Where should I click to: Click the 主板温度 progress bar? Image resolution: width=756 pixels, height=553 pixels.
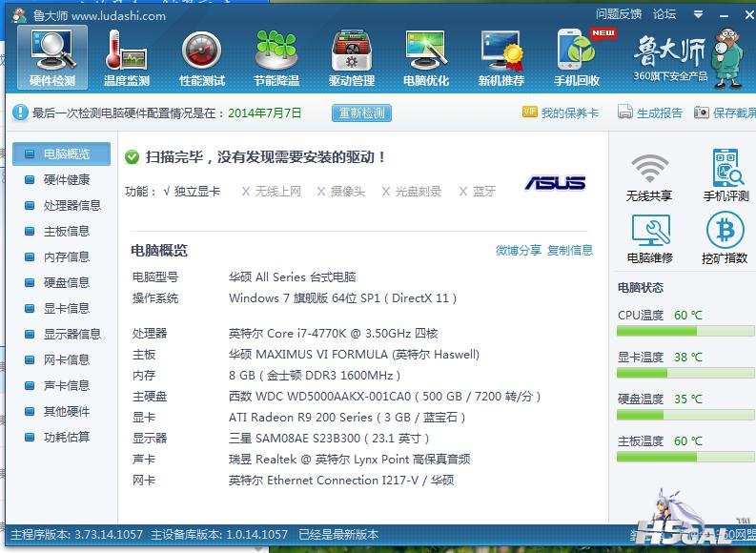point(685,457)
